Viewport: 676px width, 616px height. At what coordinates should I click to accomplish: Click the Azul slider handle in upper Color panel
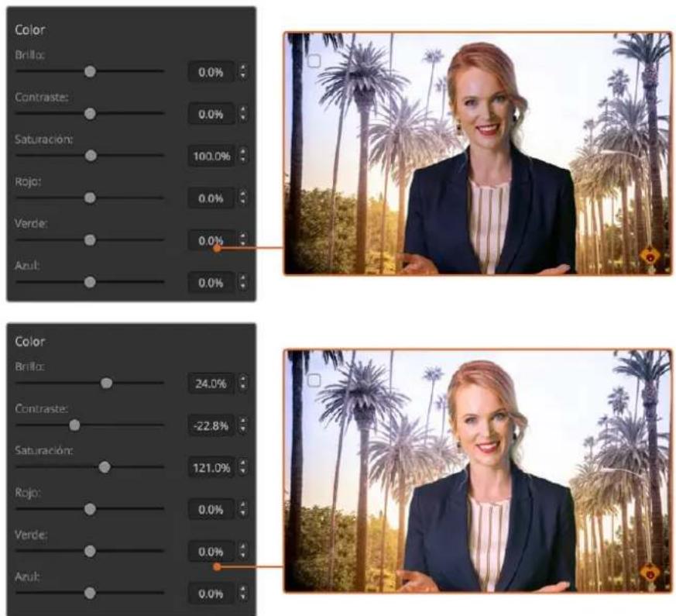90,283
